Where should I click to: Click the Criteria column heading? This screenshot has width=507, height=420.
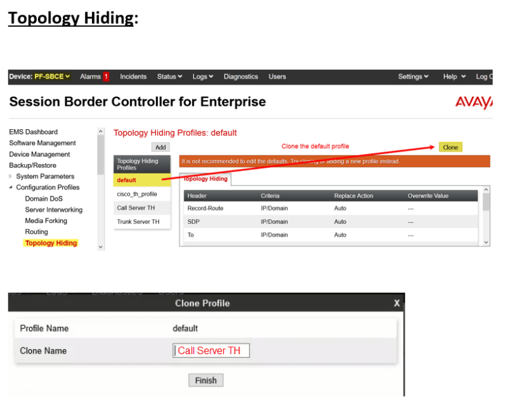270,196
